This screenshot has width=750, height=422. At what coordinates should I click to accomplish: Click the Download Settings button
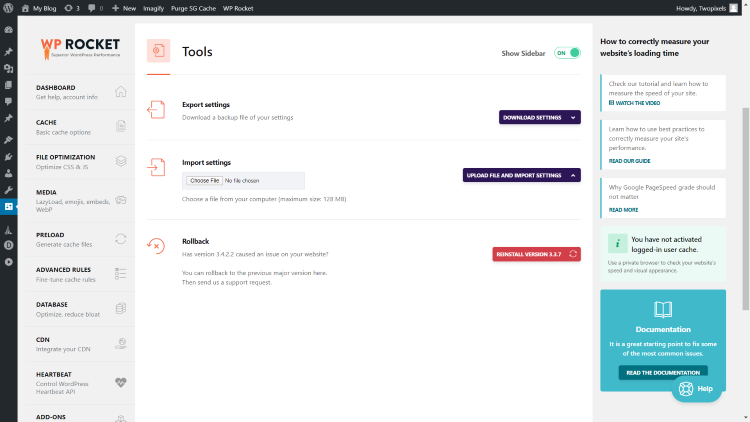[x=540, y=117]
